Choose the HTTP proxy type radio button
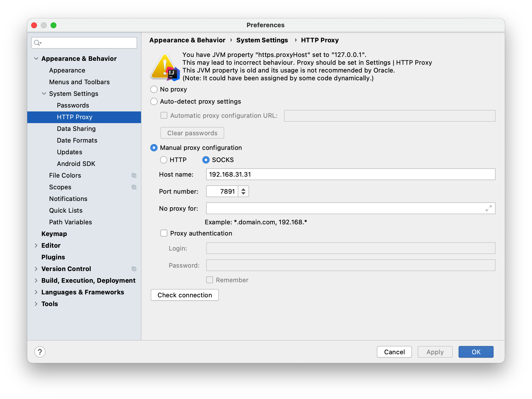 (164, 160)
